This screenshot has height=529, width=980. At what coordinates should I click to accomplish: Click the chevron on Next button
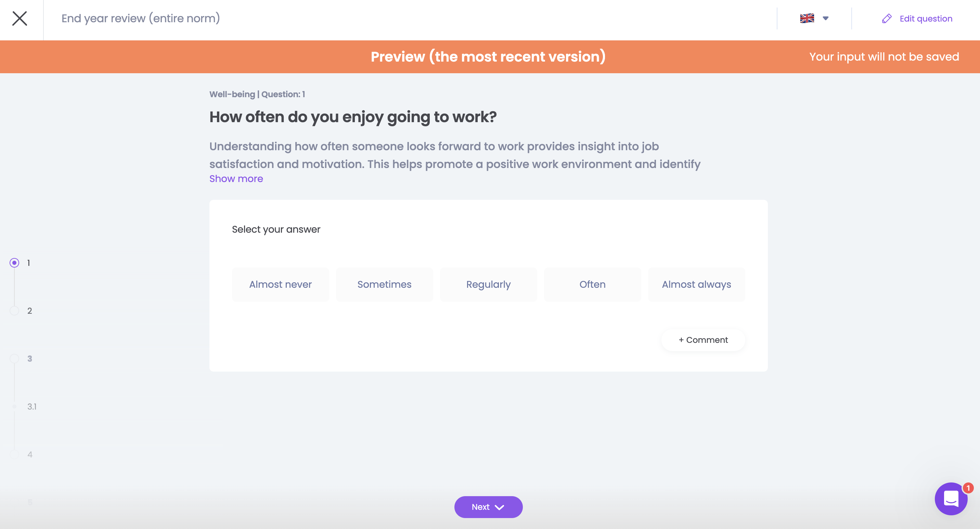(x=500, y=507)
